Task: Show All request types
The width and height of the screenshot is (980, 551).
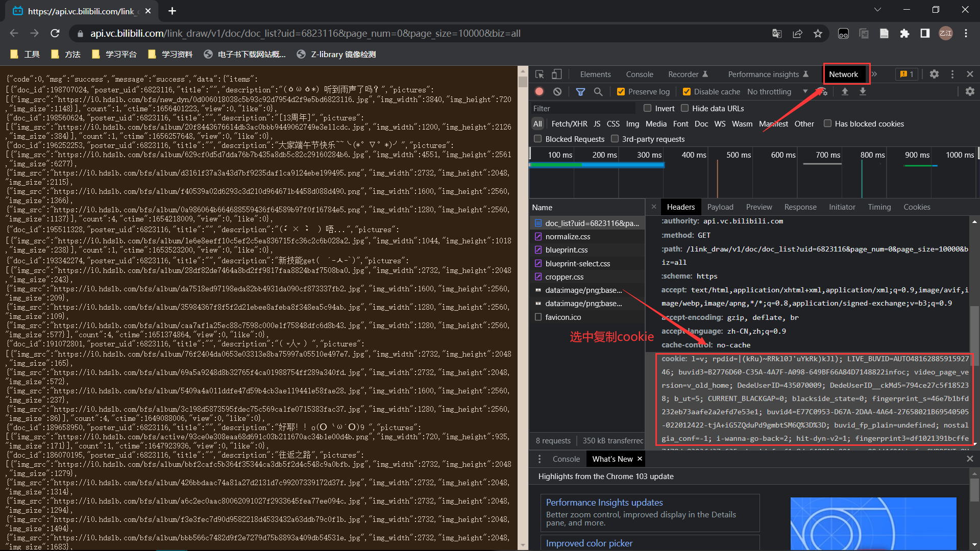Action: pos(537,123)
